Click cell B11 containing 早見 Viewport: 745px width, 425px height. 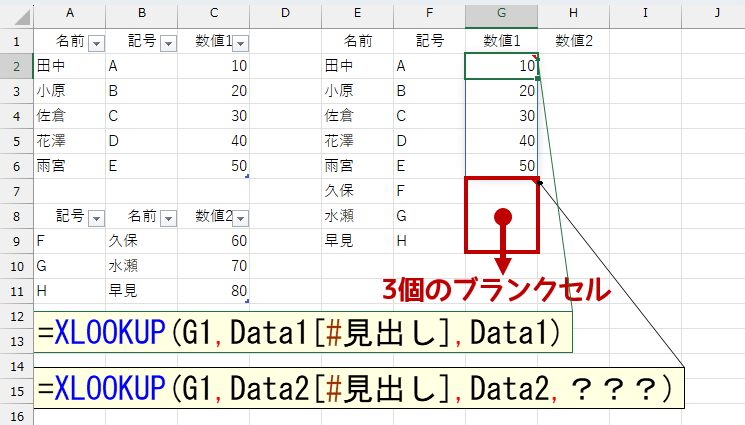(x=142, y=291)
